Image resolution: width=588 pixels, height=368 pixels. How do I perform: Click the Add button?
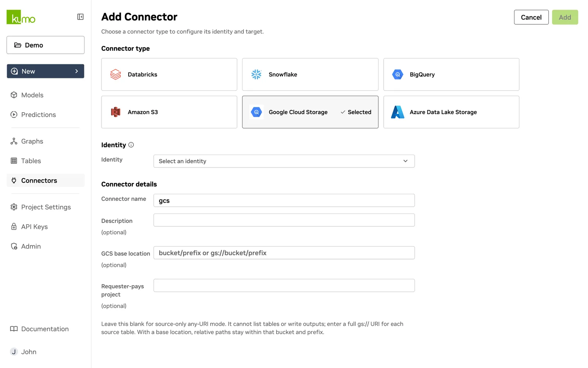pyautogui.click(x=565, y=17)
